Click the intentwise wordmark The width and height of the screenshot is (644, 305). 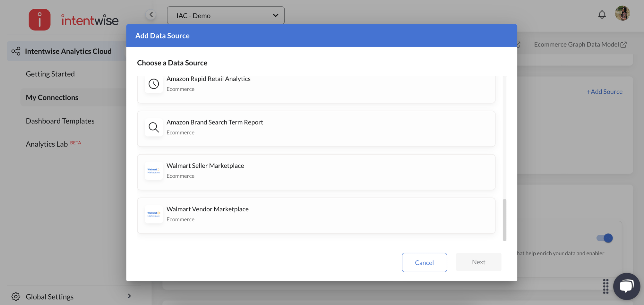pos(90,20)
